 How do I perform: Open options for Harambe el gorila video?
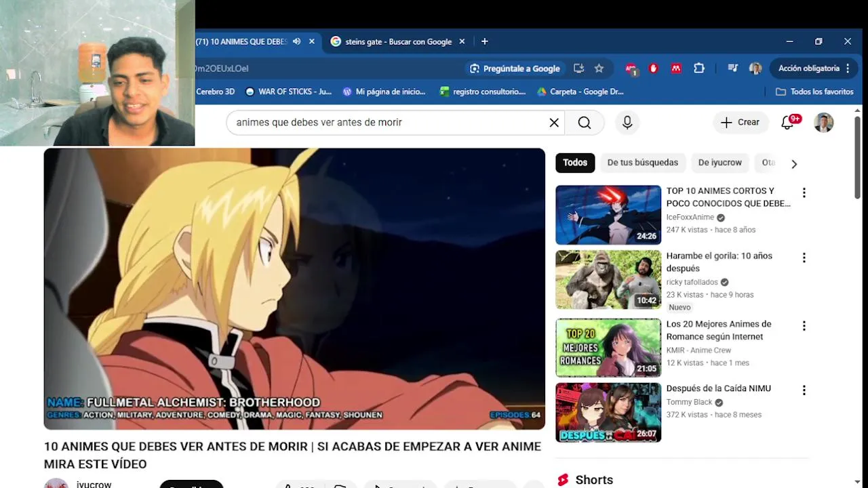(x=804, y=258)
